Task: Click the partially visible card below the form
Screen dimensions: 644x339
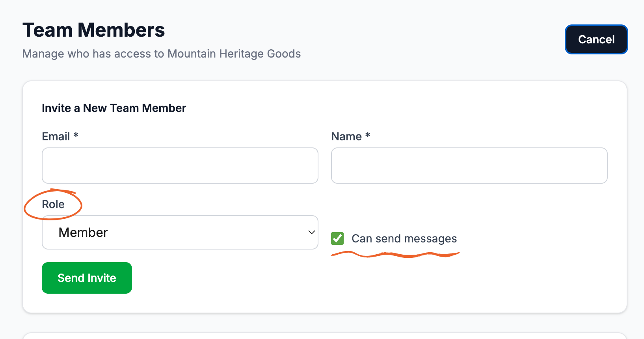Action: tap(325, 336)
